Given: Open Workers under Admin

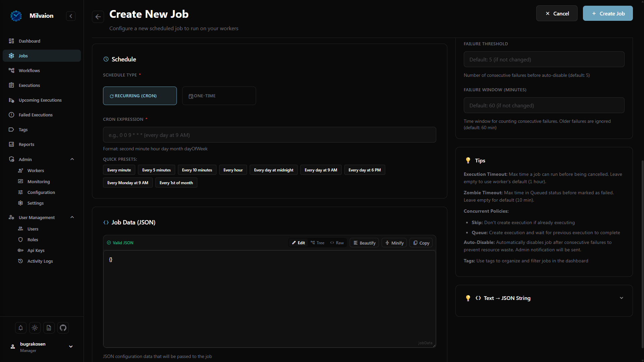Looking at the screenshot, I should [36, 170].
